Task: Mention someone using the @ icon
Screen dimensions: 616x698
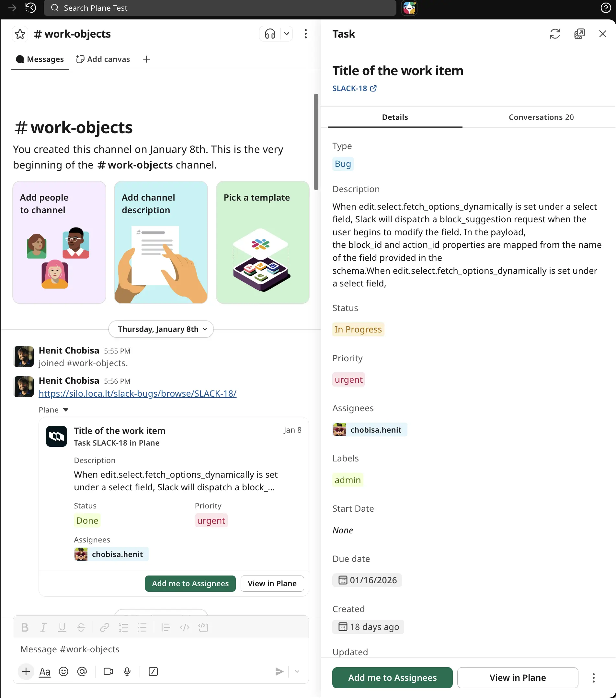Action: pyautogui.click(x=82, y=671)
